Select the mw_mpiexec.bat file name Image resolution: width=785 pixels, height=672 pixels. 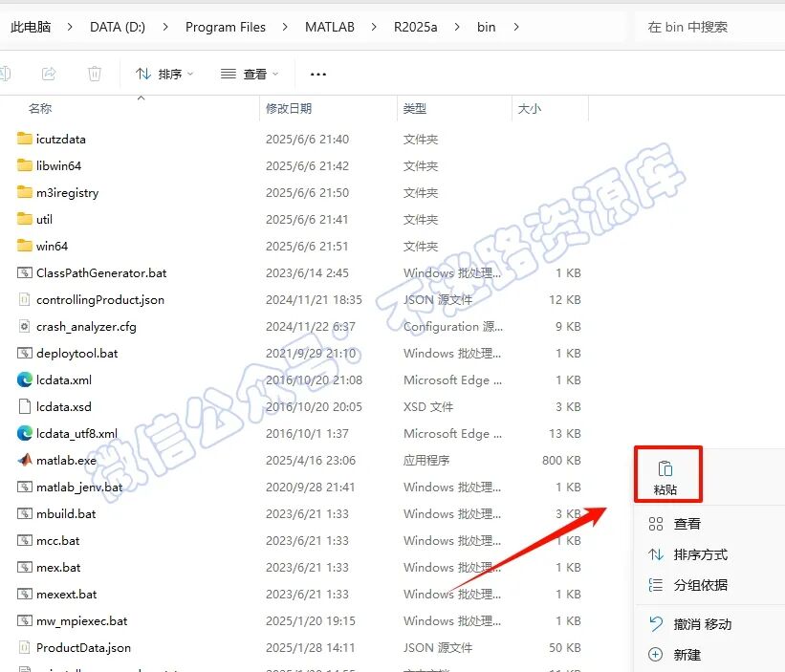click(x=81, y=621)
